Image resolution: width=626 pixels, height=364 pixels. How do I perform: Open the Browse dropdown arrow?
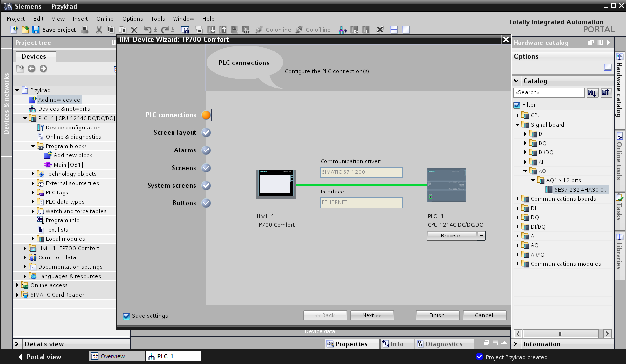click(481, 236)
